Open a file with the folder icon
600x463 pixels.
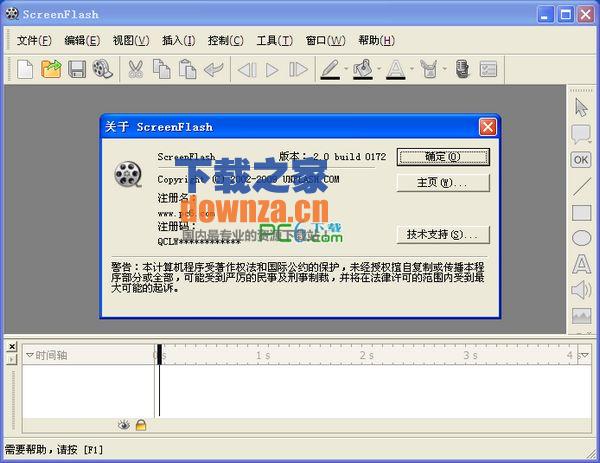51,70
